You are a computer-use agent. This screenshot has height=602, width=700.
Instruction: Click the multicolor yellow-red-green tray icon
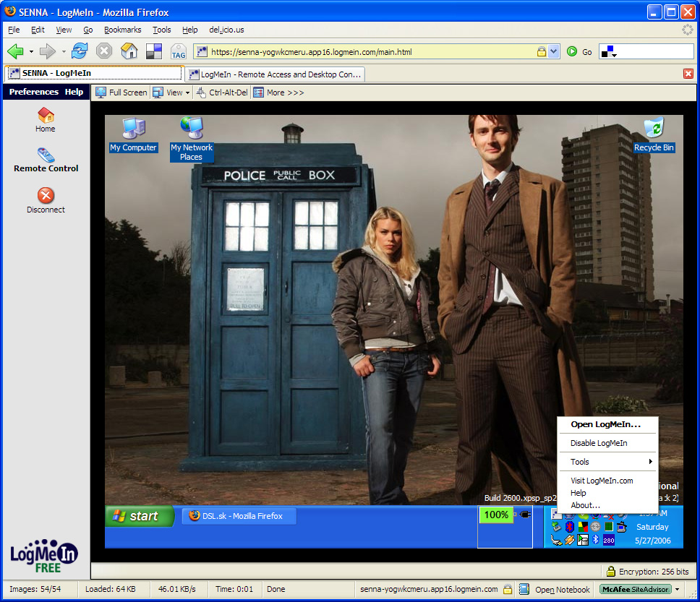pos(583,527)
